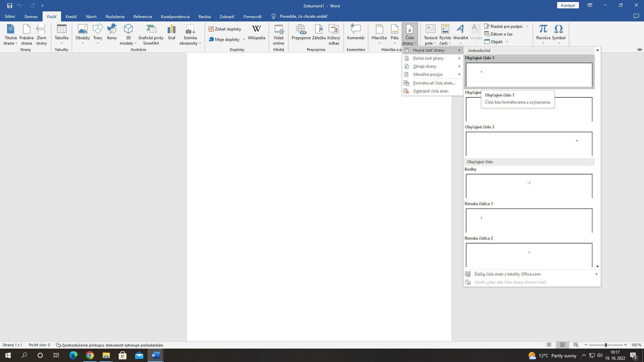Click the Prihlásiť sign-in button
This screenshot has height=362, width=644.
point(568,6)
